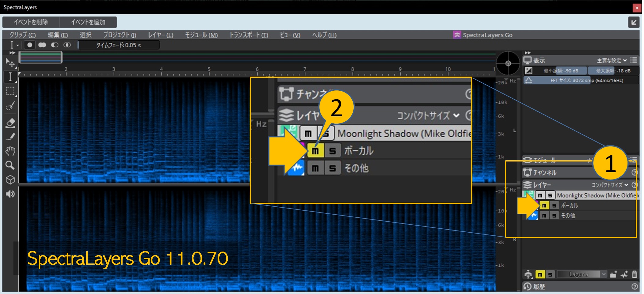Screen dimensions: 644x294
Task: Select the brush selection tool
Action: [x=10, y=106]
